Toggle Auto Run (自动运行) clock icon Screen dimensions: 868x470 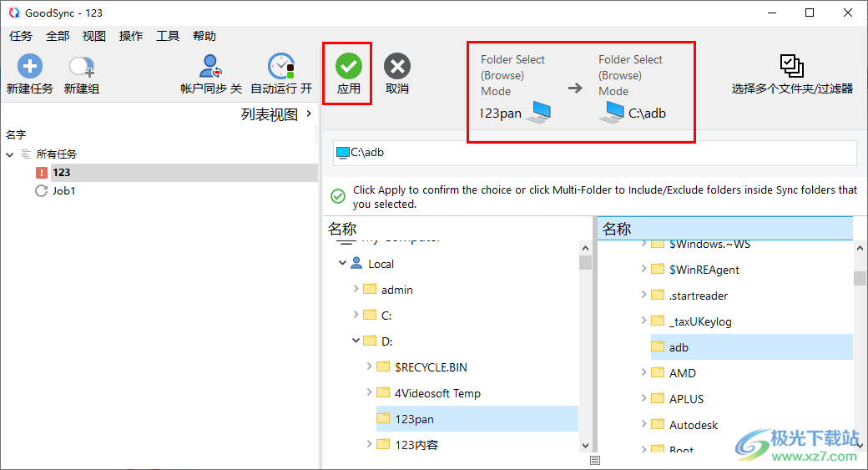(281, 67)
